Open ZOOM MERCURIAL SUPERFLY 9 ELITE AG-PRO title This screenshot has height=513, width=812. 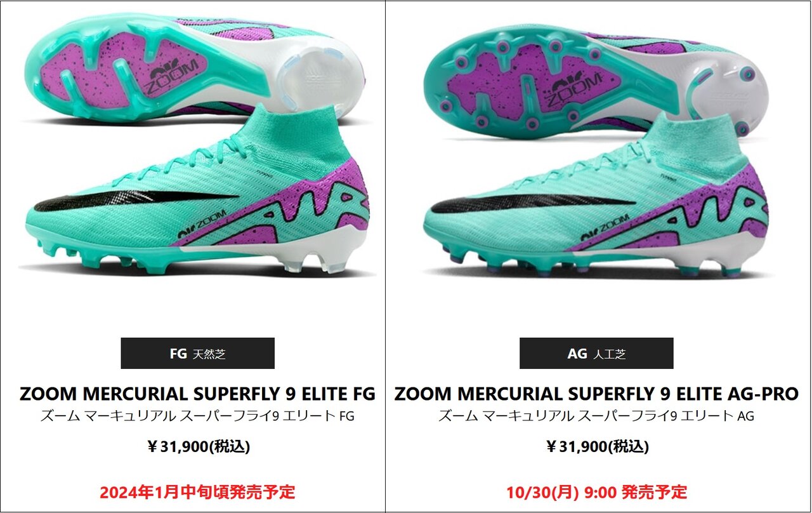596,394
